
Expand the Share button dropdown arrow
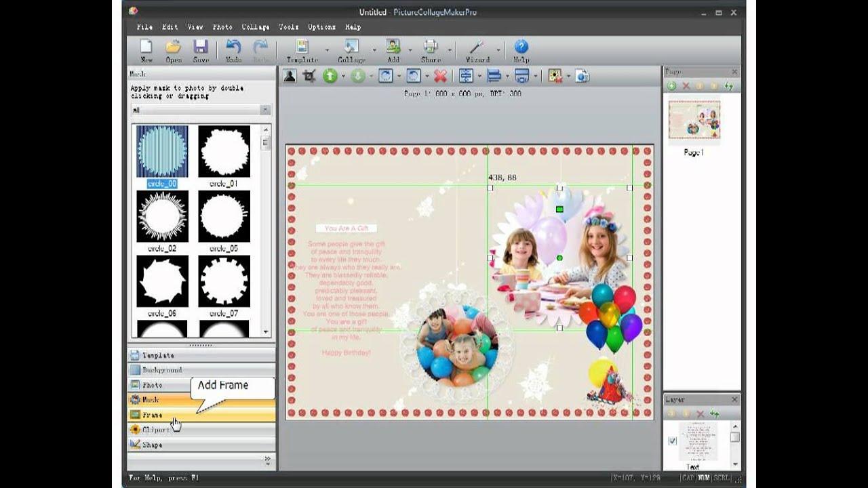tap(449, 50)
